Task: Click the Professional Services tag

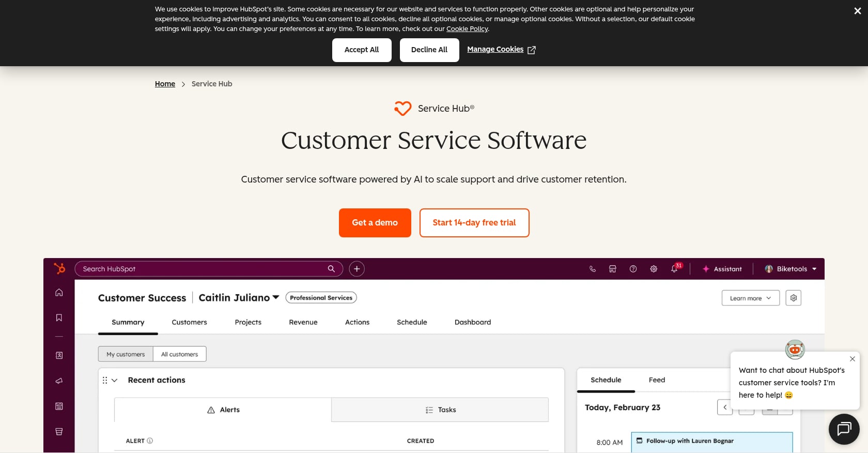Action: [321, 297]
